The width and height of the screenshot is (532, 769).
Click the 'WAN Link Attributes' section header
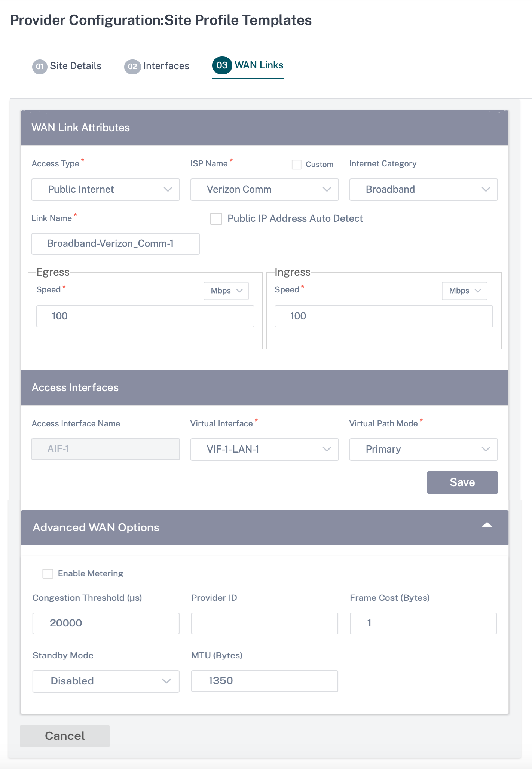(x=265, y=128)
